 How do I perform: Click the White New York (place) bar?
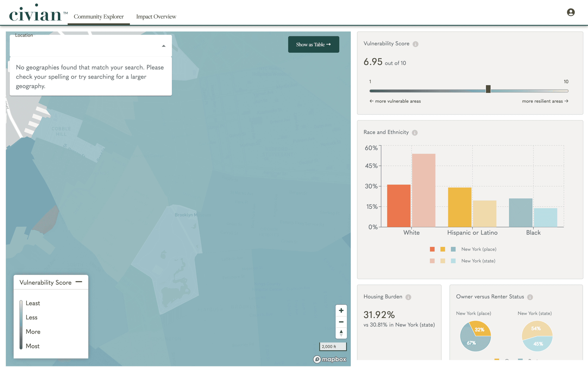click(x=399, y=206)
